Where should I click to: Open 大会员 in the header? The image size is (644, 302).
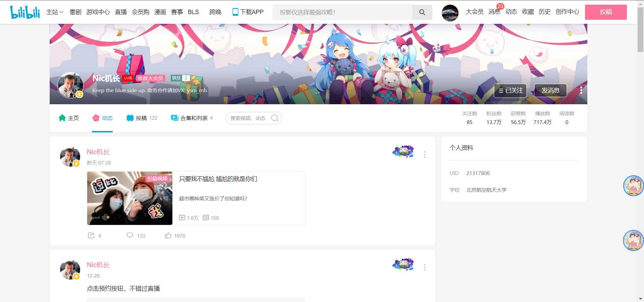[x=474, y=12]
